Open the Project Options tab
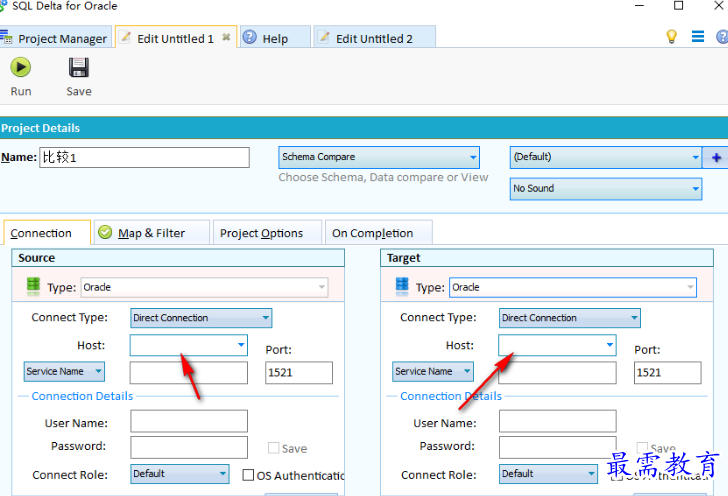 click(267, 233)
